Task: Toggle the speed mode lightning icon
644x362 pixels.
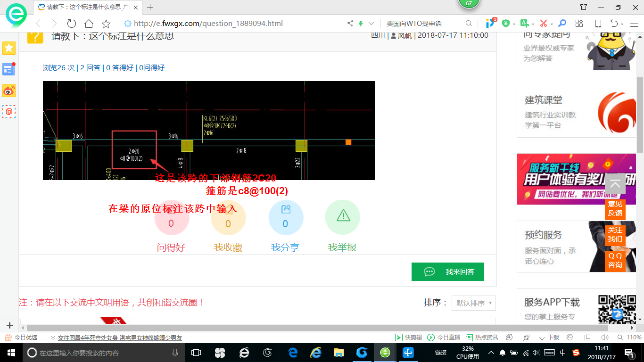Action: tap(361, 24)
